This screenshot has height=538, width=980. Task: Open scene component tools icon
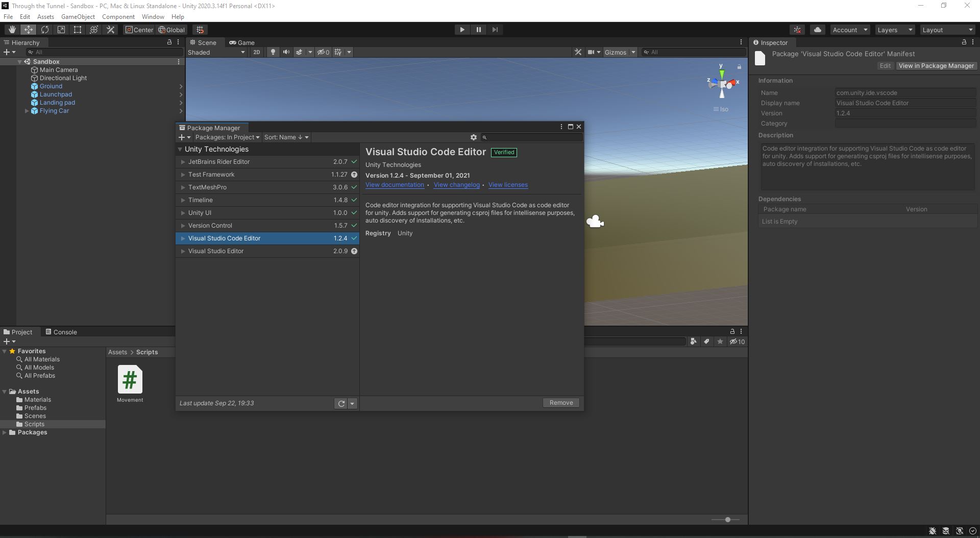pyautogui.click(x=578, y=52)
